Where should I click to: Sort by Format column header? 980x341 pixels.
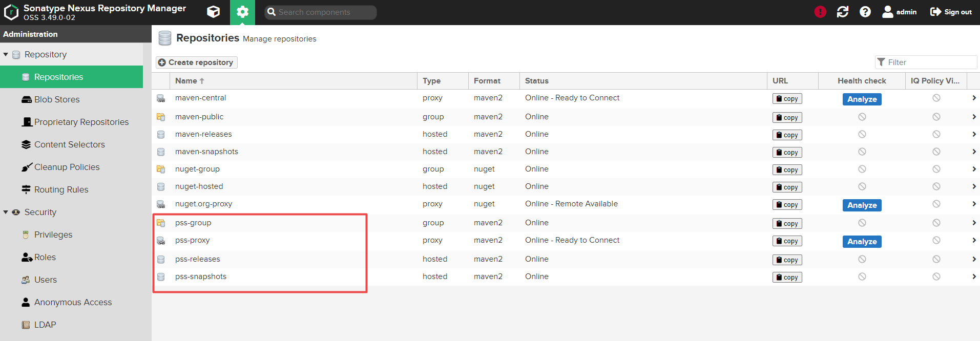coord(494,81)
